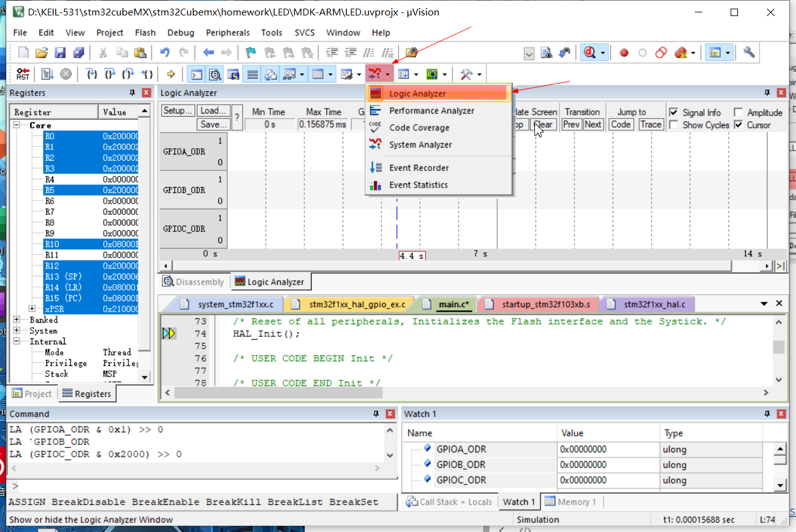Expand the xPSR register node
The width and height of the screenshot is (796, 532).
[32, 309]
